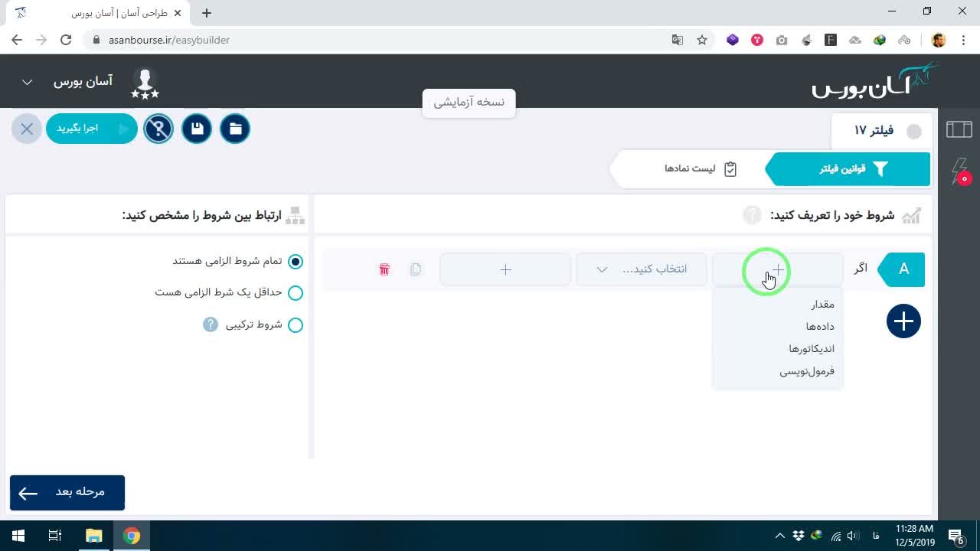The image size is (980, 551).
Task: Click the save filter disk icon
Action: coord(197,129)
